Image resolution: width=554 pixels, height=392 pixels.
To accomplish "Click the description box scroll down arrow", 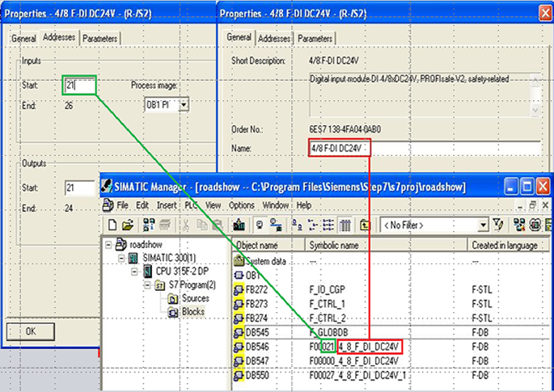I will click(x=535, y=111).
